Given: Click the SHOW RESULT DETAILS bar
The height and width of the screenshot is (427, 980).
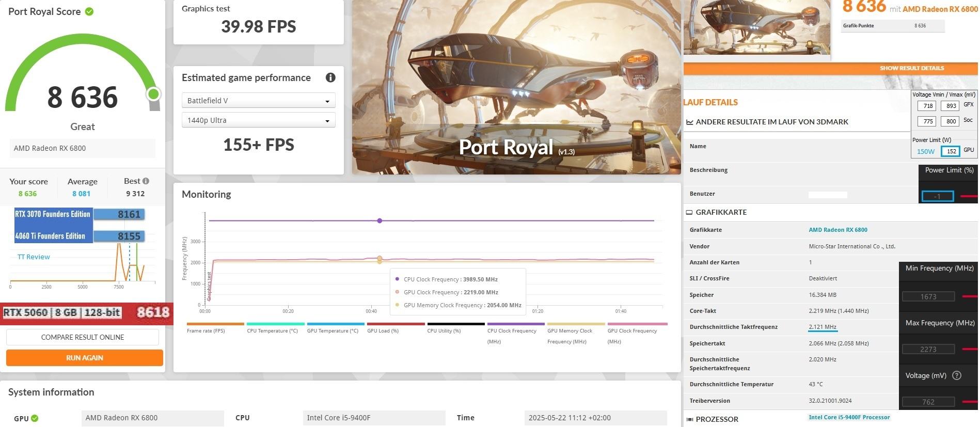Looking at the screenshot, I should (830, 68).
